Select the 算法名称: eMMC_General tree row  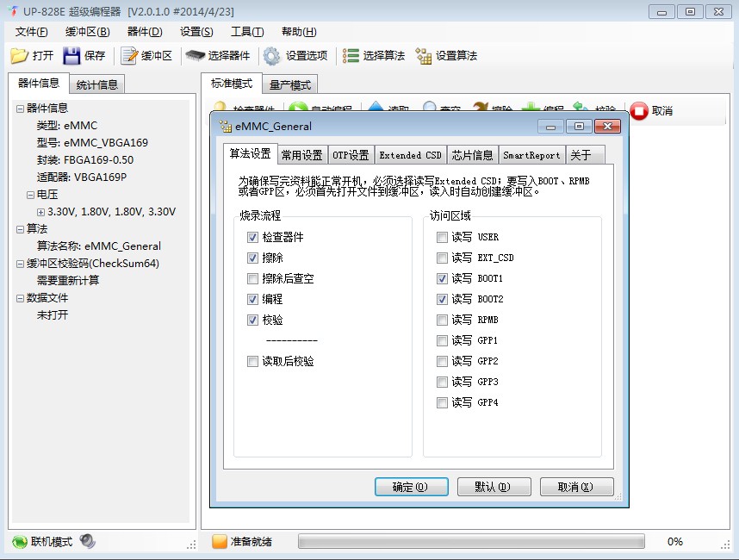tap(99, 246)
